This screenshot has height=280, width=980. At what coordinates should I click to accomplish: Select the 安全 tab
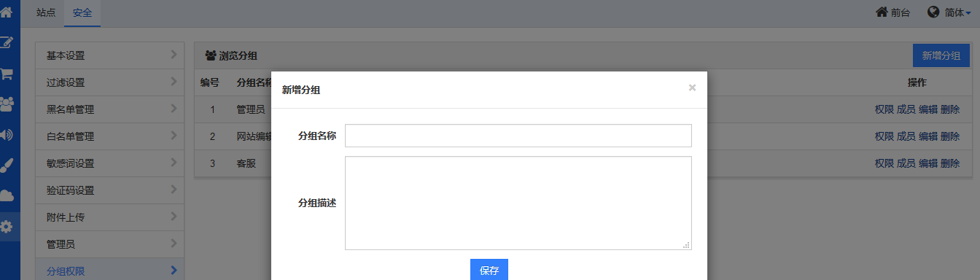[x=82, y=12]
